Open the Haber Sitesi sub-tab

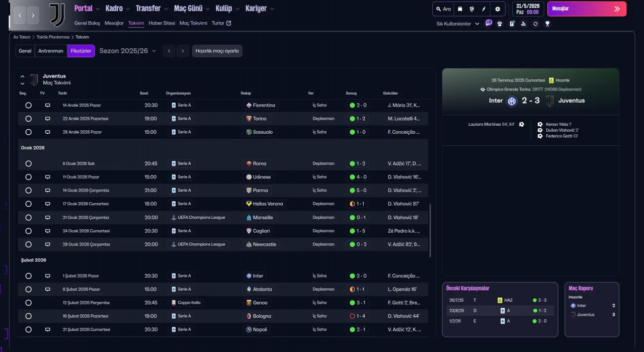[x=162, y=23]
